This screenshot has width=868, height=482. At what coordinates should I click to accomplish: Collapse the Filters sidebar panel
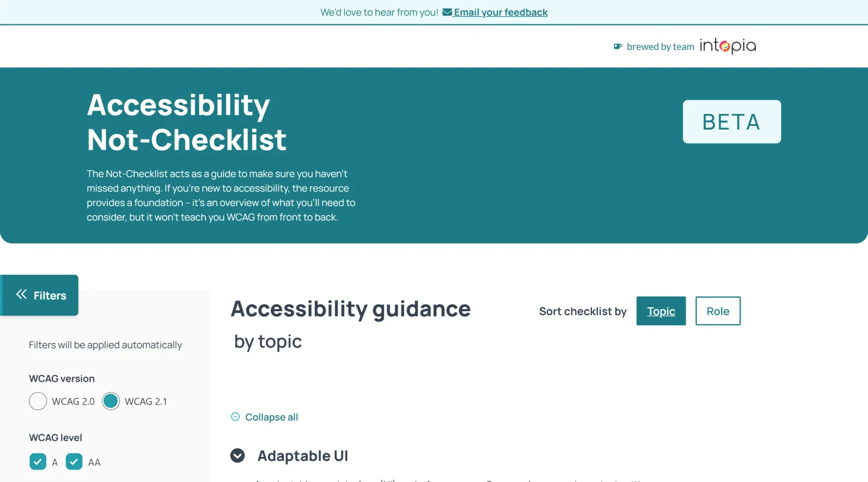[x=40, y=294]
